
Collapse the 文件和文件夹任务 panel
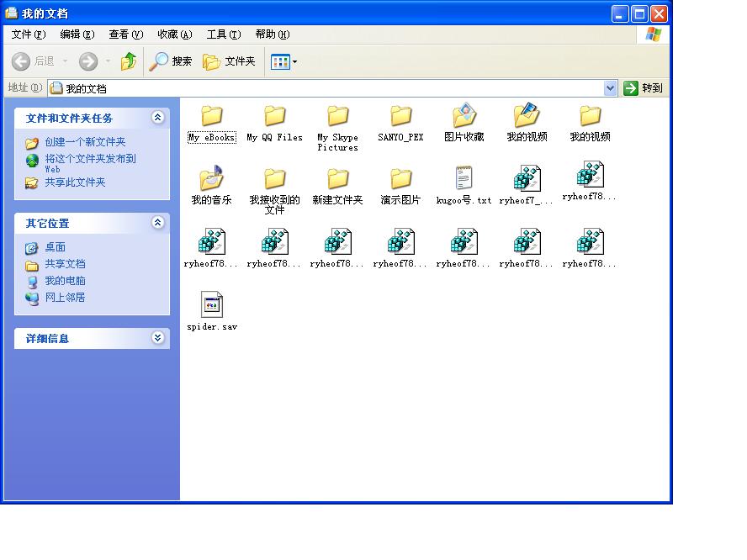point(157,118)
